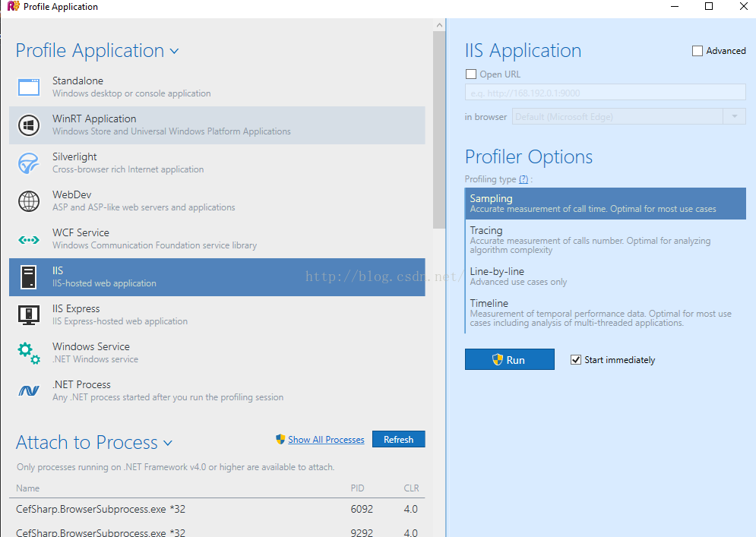Click the CLR column header
Image resolution: width=756 pixels, height=537 pixels.
tap(411, 488)
